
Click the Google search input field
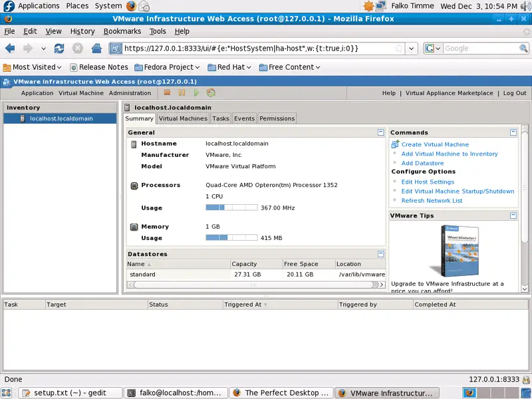[481, 49]
